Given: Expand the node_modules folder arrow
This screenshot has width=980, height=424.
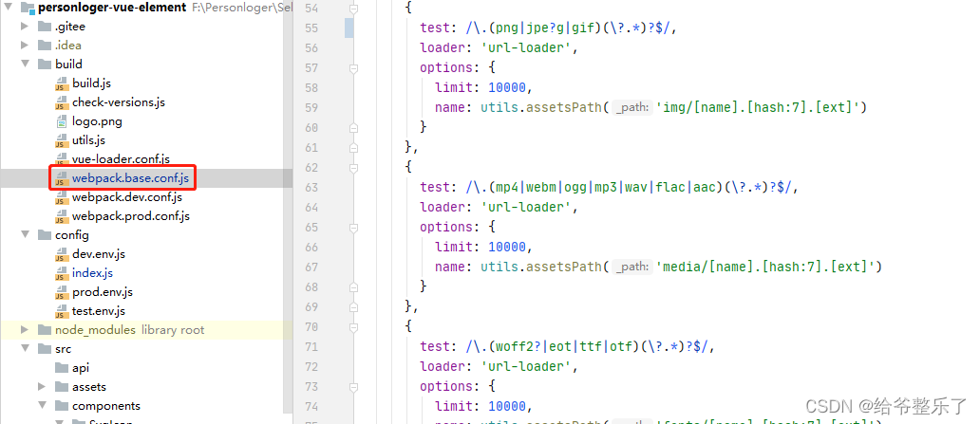Looking at the screenshot, I should tap(25, 330).
